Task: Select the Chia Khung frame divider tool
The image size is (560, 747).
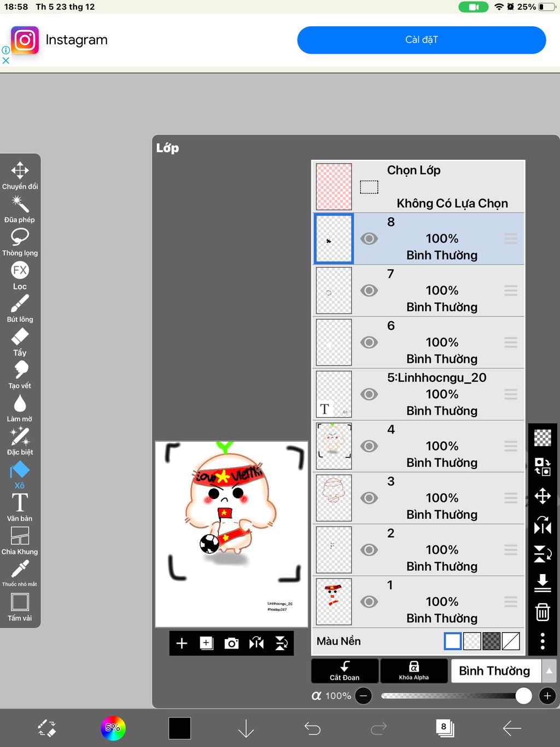Action: click(20, 541)
